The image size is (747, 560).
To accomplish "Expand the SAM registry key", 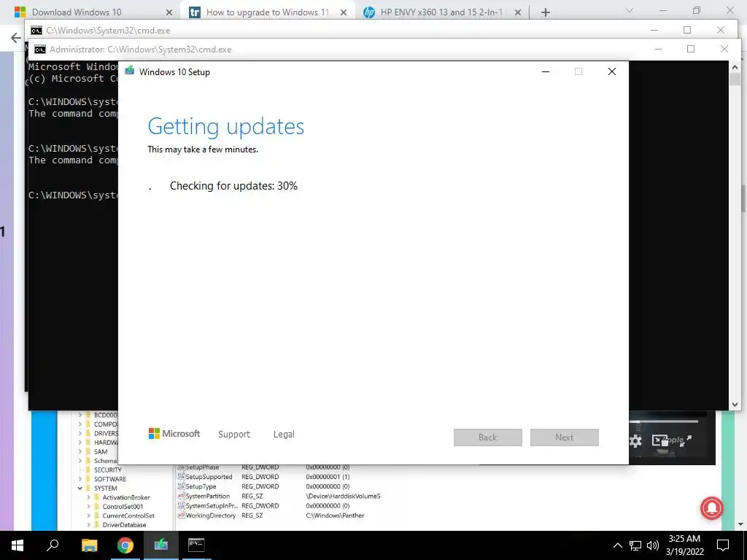I will tap(80, 451).
